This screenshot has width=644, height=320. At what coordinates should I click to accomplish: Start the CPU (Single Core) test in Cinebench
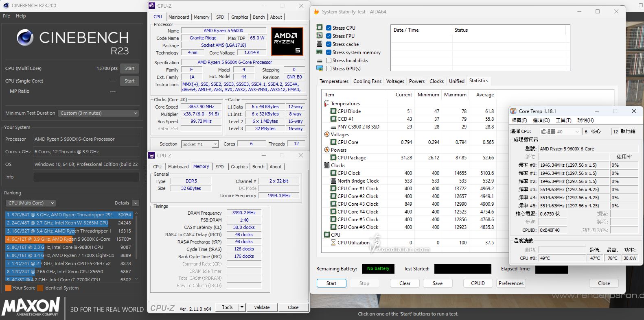(x=129, y=81)
